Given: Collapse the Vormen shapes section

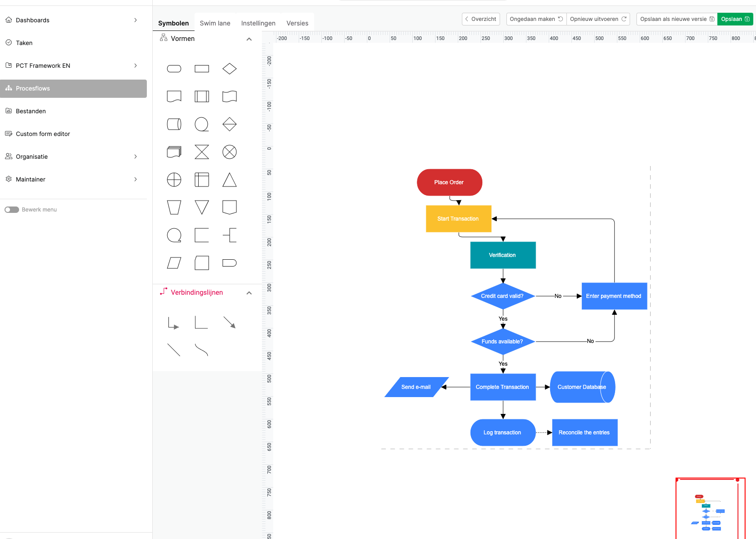Looking at the screenshot, I should [249, 39].
